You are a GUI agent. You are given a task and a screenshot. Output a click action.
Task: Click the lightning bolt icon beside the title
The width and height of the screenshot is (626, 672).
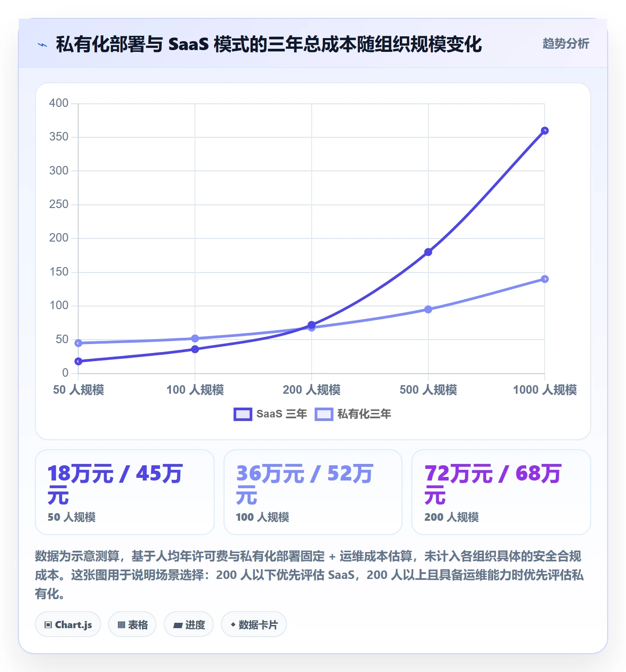pos(42,45)
